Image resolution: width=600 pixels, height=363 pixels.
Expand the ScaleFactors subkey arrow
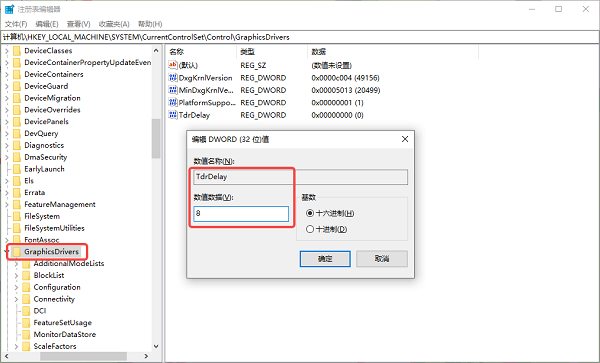point(16,346)
